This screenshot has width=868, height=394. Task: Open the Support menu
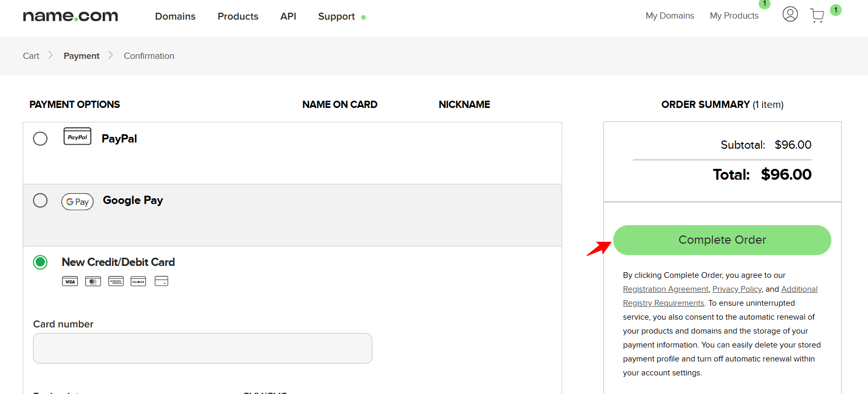(x=337, y=17)
